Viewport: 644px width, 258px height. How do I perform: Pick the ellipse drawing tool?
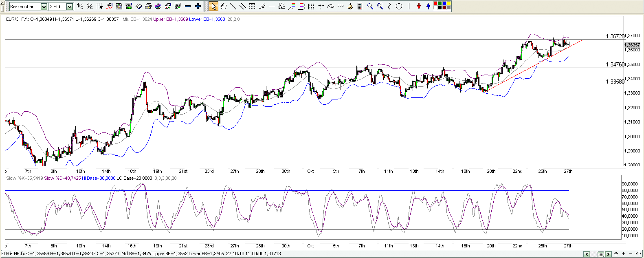(x=399, y=6)
